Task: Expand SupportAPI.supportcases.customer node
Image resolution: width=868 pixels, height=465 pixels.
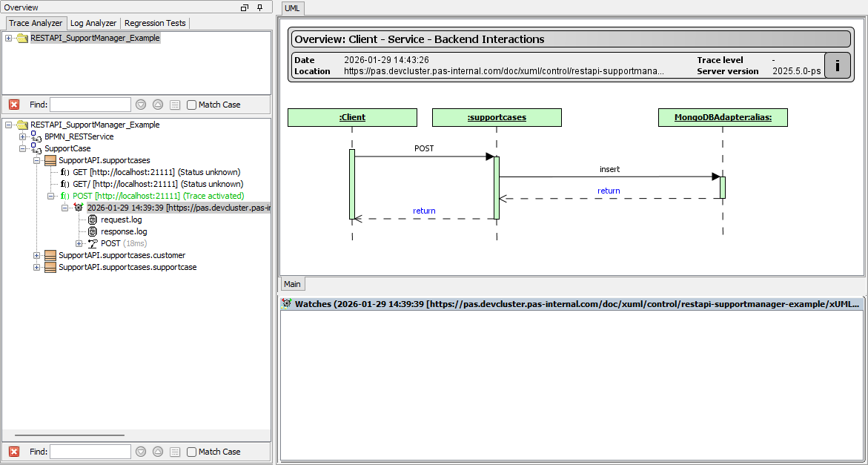Action: [x=37, y=255]
